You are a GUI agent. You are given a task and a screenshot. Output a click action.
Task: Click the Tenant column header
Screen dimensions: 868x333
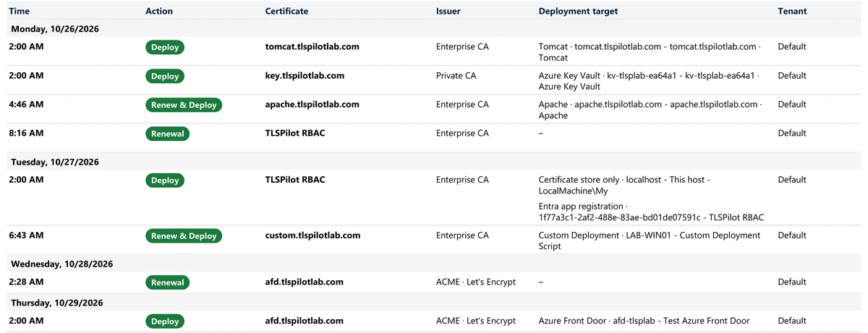click(x=792, y=11)
